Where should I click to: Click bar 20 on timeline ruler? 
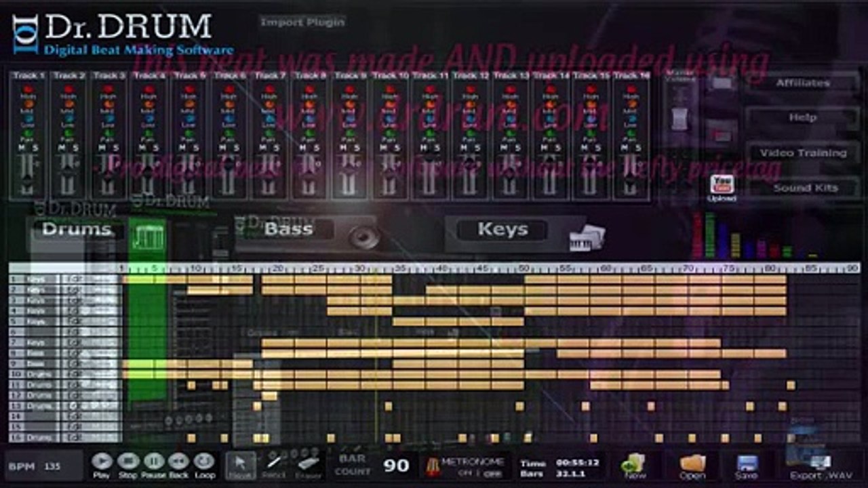(277, 268)
